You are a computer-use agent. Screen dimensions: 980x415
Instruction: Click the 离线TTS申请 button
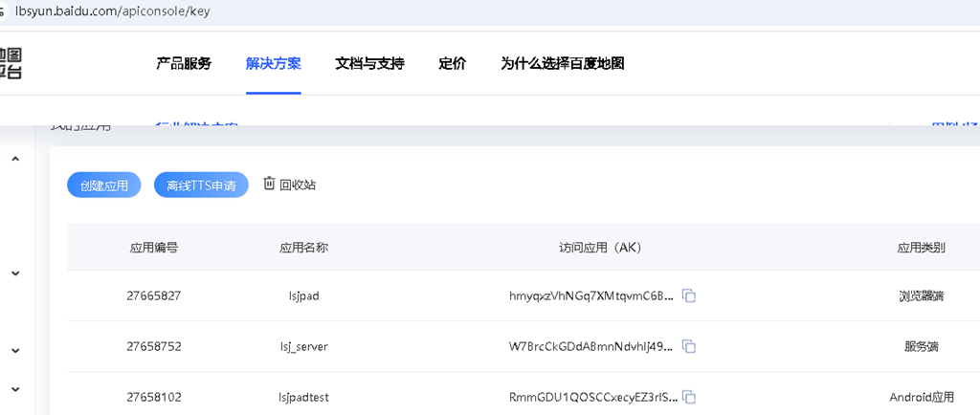click(201, 186)
